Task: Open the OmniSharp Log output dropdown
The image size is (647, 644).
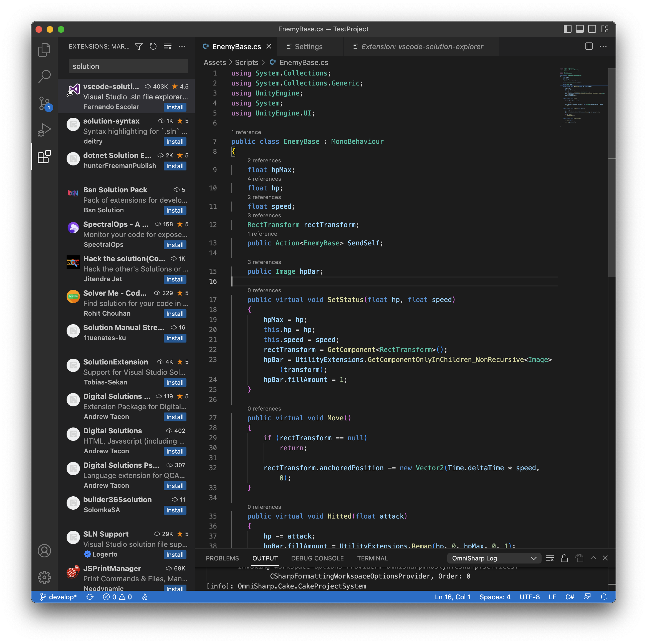Action: click(494, 558)
